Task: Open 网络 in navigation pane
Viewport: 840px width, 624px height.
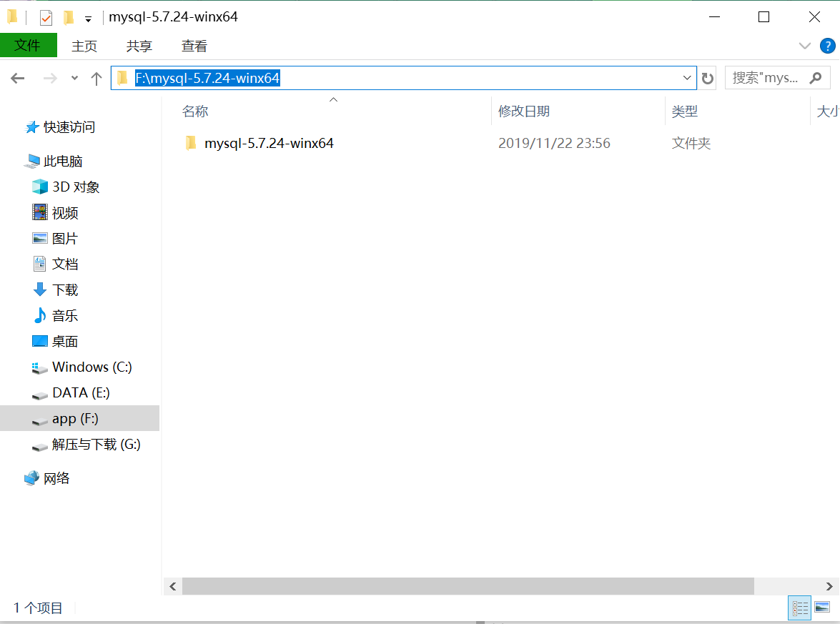Action: point(56,477)
